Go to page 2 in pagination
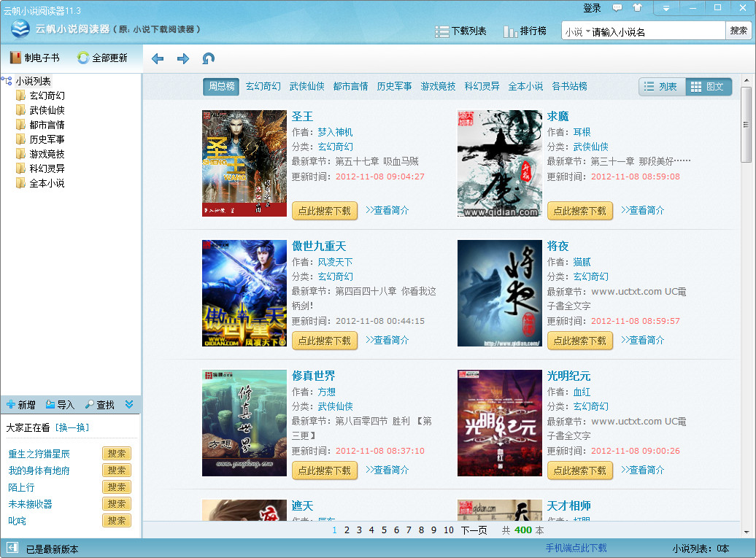 pyautogui.click(x=347, y=530)
